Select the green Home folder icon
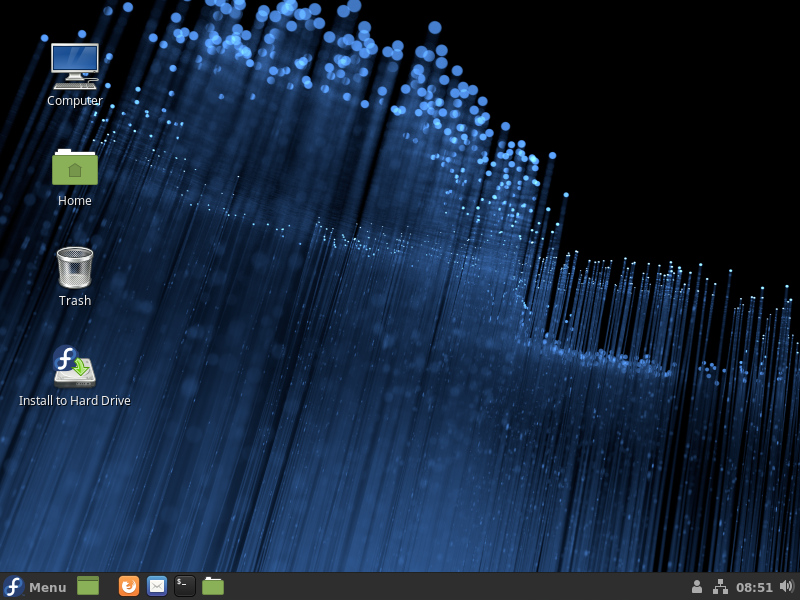Image resolution: width=800 pixels, height=600 pixels. tap(75, 167)
